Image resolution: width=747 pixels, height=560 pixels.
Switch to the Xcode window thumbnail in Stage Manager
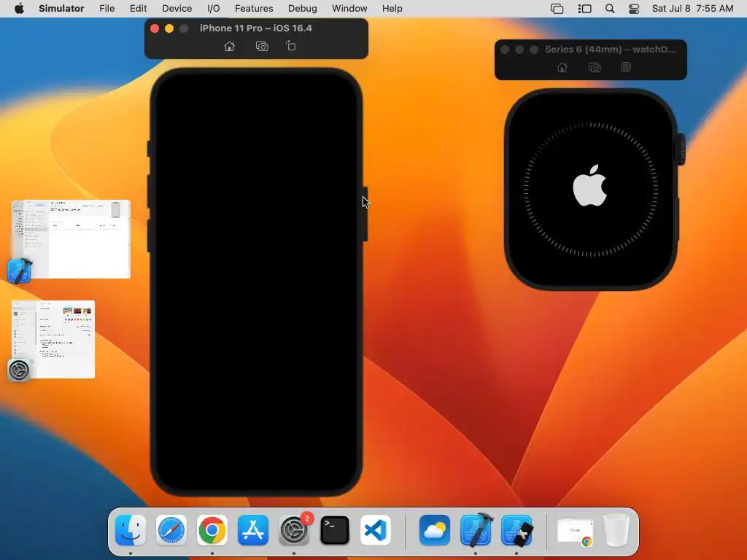coord(71,239)
